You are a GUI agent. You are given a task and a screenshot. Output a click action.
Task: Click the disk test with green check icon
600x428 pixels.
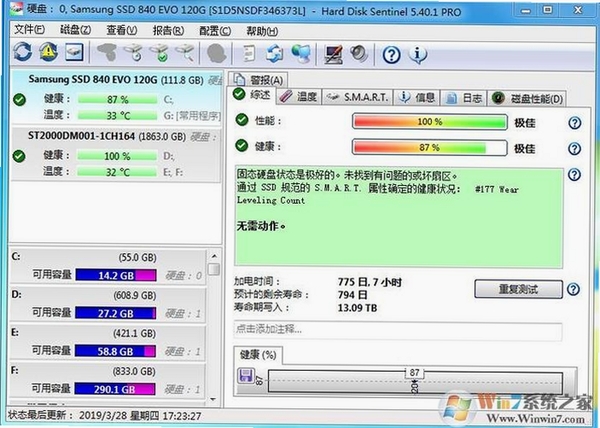click(159, 52)
